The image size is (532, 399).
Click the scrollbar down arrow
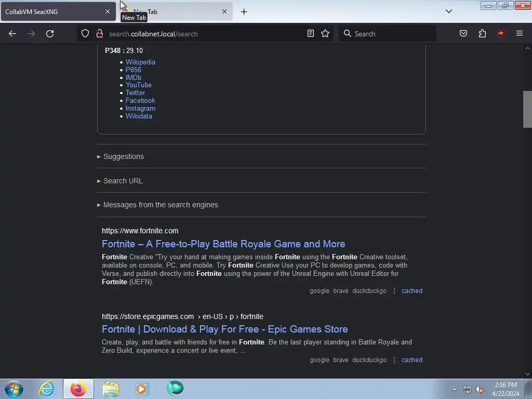coord(527,374)
